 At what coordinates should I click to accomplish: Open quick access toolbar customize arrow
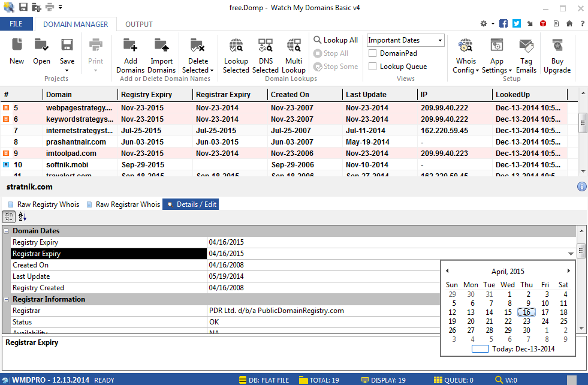pyautogui.click(x=60, y=7)
